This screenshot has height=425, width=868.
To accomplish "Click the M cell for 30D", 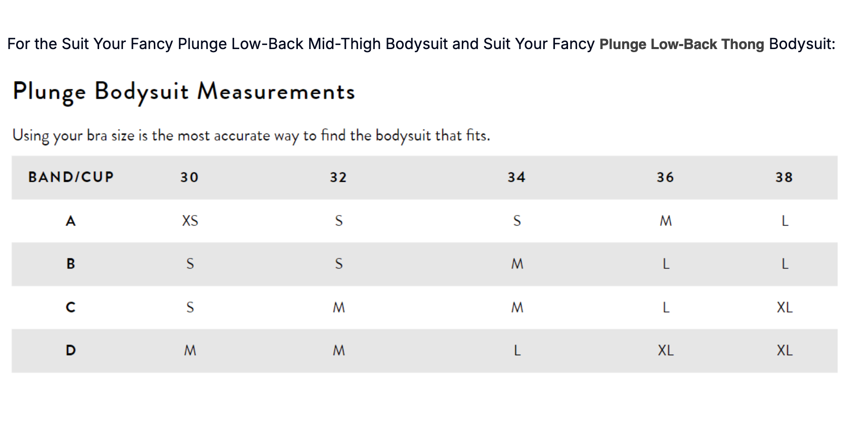I will (190, 350).
